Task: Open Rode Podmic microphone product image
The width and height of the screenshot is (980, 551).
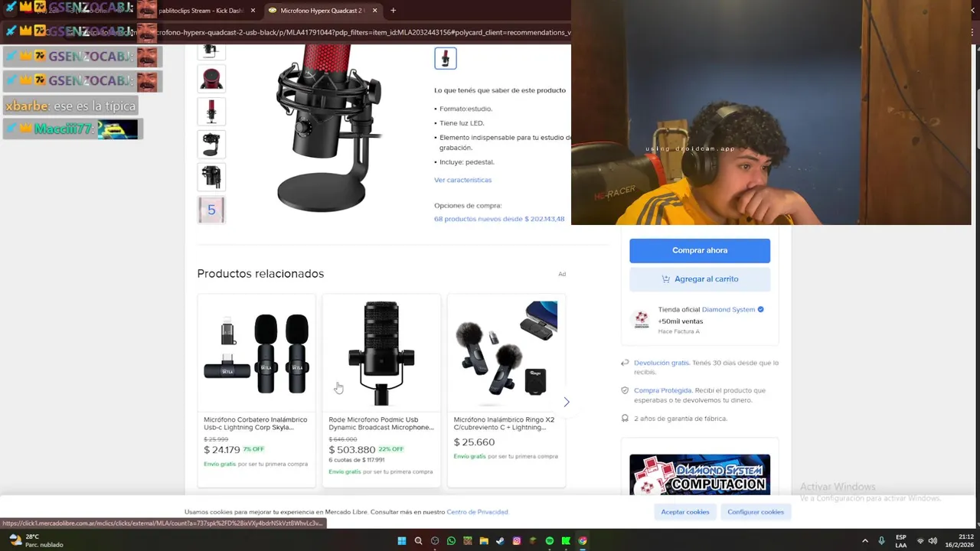Action: [x=381, y=352]
